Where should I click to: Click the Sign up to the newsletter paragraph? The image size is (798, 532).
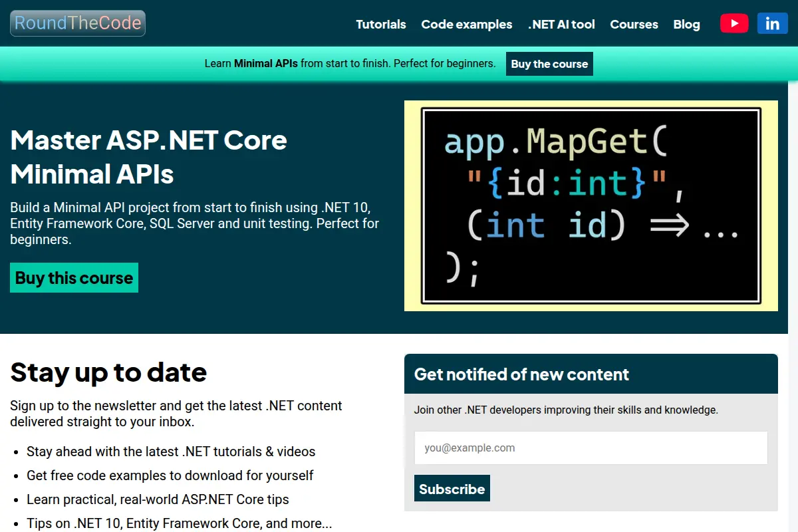(x=176, y=414)
